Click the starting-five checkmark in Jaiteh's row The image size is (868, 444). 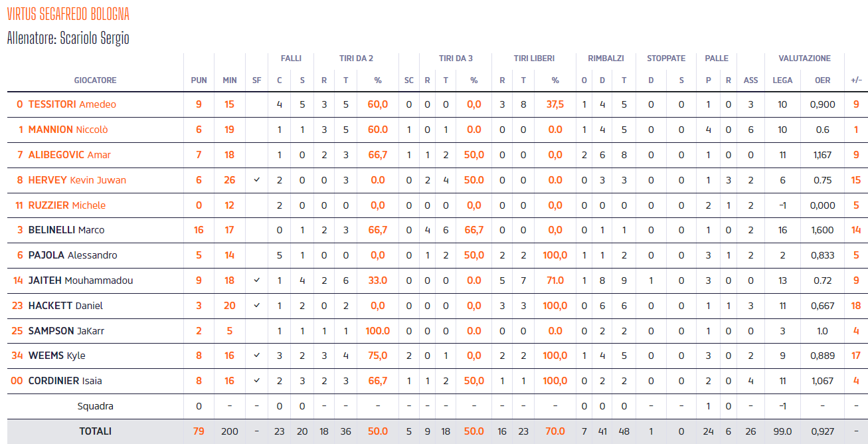pos(256,280)
